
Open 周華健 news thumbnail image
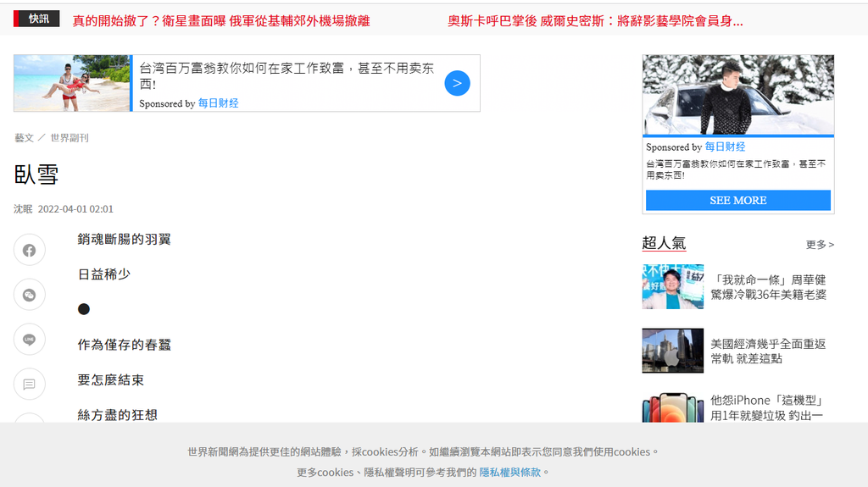(672, 286)
